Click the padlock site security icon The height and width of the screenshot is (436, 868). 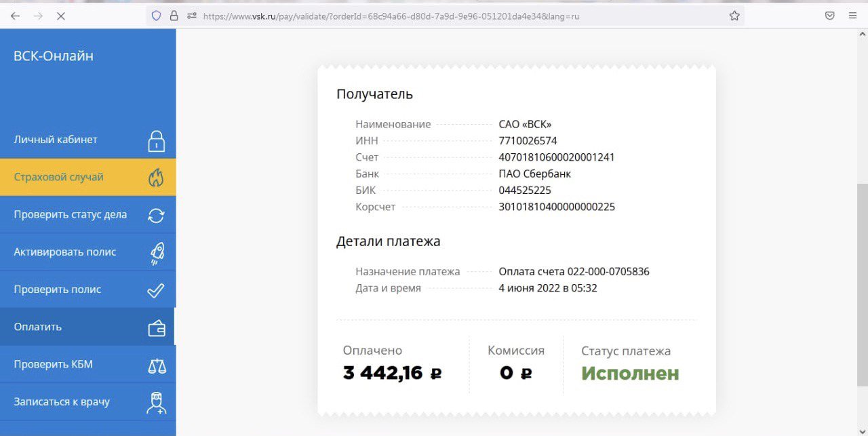tap(174, 16)
